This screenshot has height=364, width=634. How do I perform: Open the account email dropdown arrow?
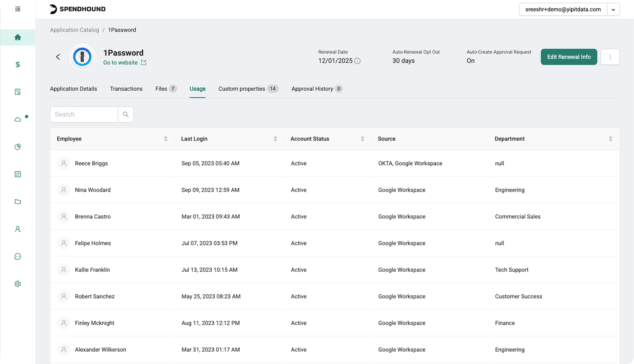pyautogui.click(x=613, y=9)
